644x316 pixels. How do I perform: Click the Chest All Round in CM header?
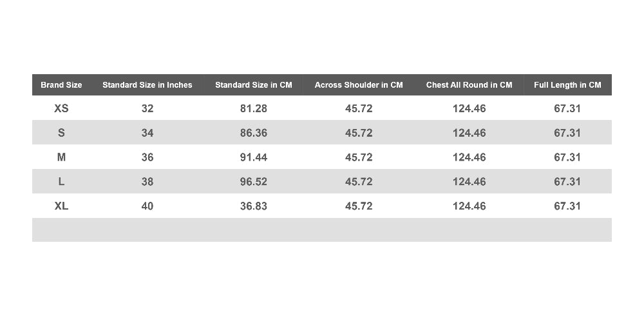click(469, 85)
